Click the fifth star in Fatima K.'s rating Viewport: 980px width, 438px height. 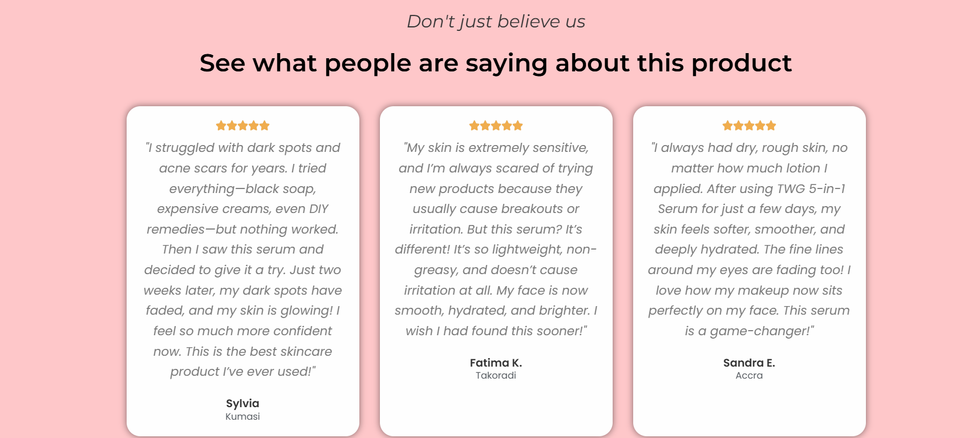pyautogui.click(x=518, y=126)
